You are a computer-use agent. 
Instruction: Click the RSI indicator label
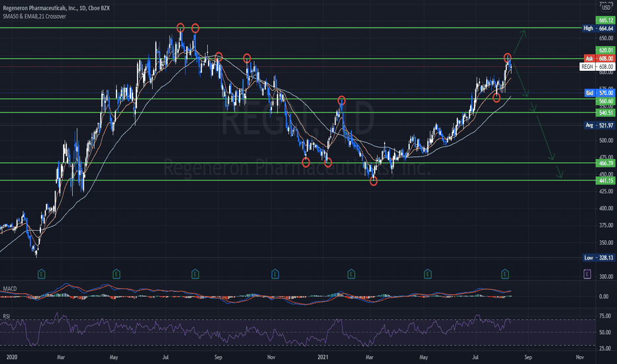pos(7,316)
